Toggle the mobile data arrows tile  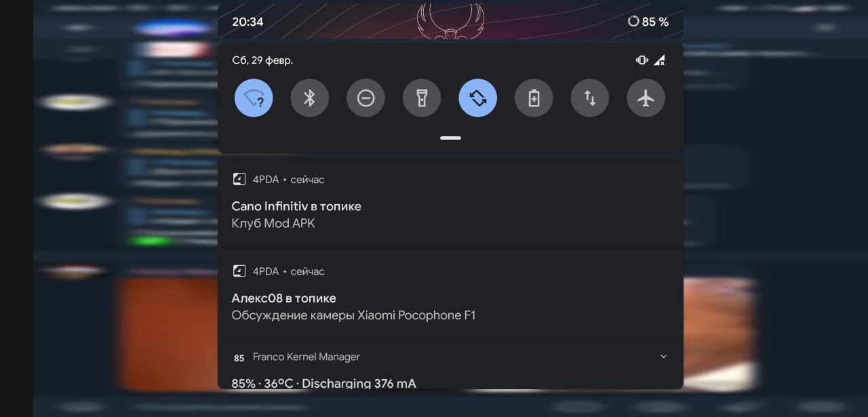(x=590, y=98)
